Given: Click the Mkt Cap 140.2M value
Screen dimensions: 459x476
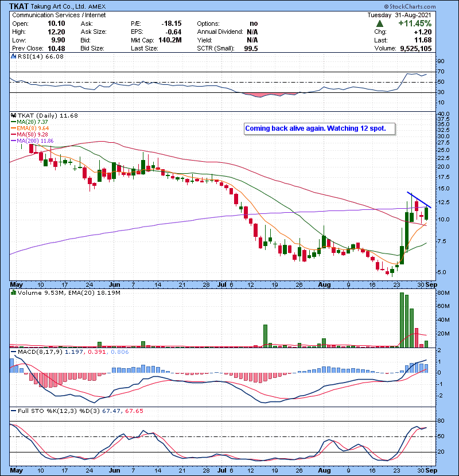Looking at the screenshot, I should tap(170, 40).
